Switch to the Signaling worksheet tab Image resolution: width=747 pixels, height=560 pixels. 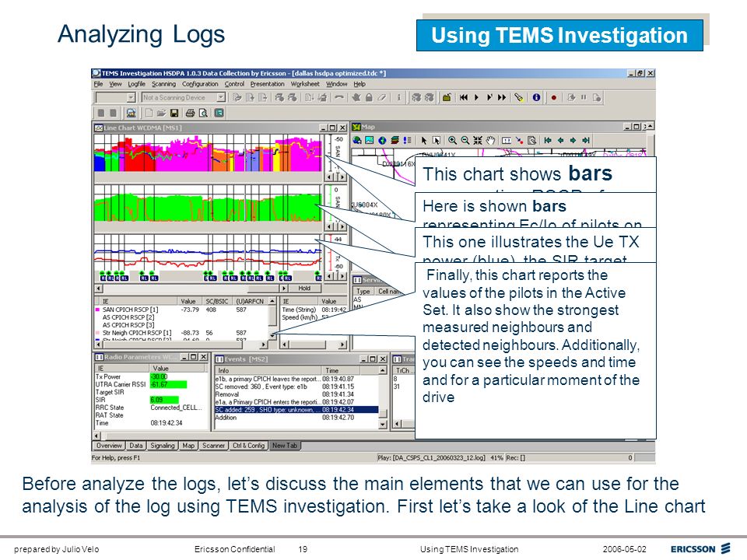[x=163, y=446]
